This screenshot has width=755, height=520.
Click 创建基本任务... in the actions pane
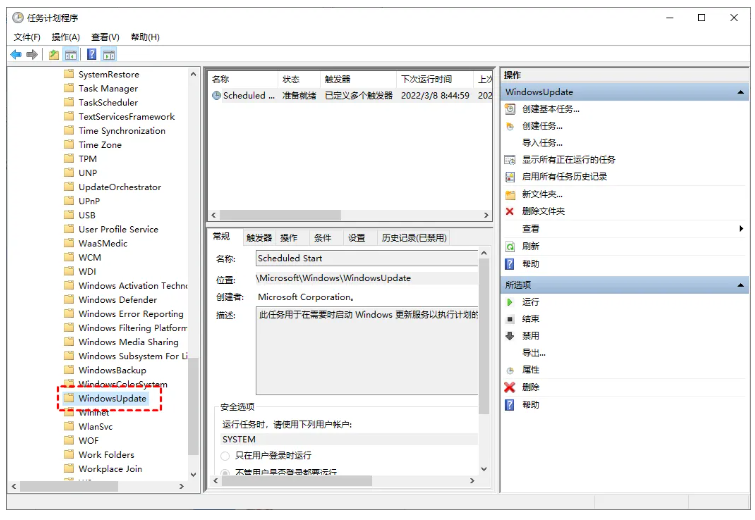pyautogui.click(x=551, y=109)
